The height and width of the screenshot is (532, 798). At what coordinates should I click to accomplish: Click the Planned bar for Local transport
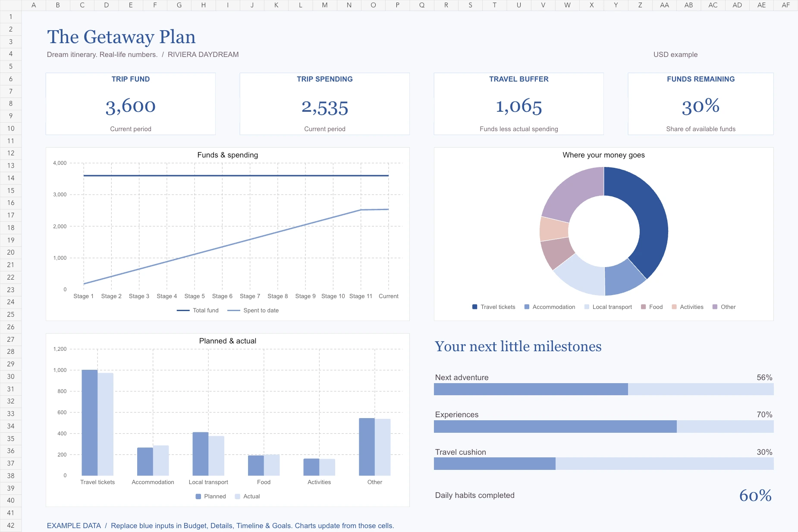[201, 454]
